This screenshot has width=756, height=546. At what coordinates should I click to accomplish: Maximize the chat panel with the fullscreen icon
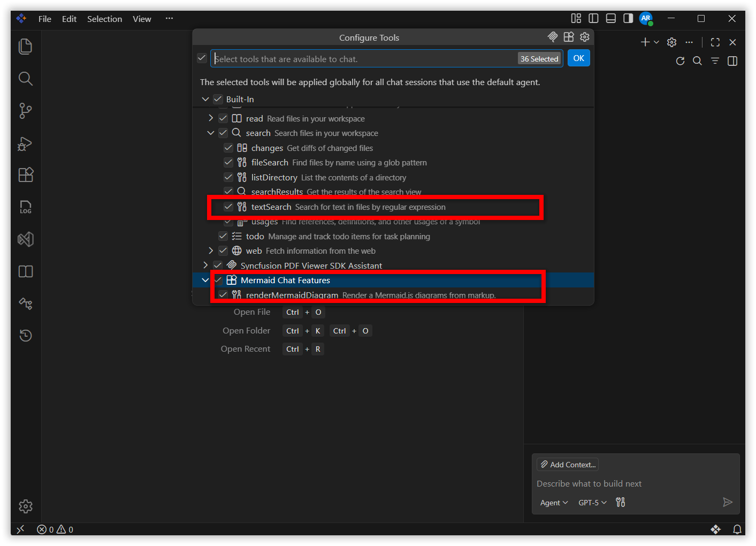point(715,42)
